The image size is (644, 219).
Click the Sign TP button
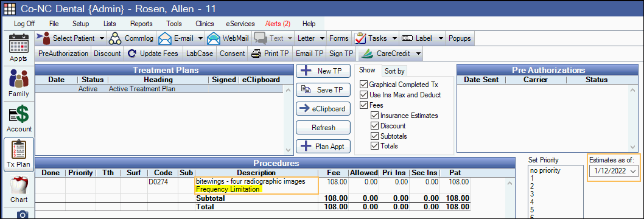pyautogui.click(x=341, y=54)
